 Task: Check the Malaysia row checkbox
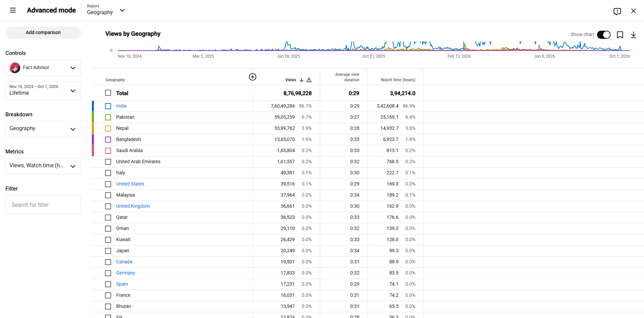108,195
